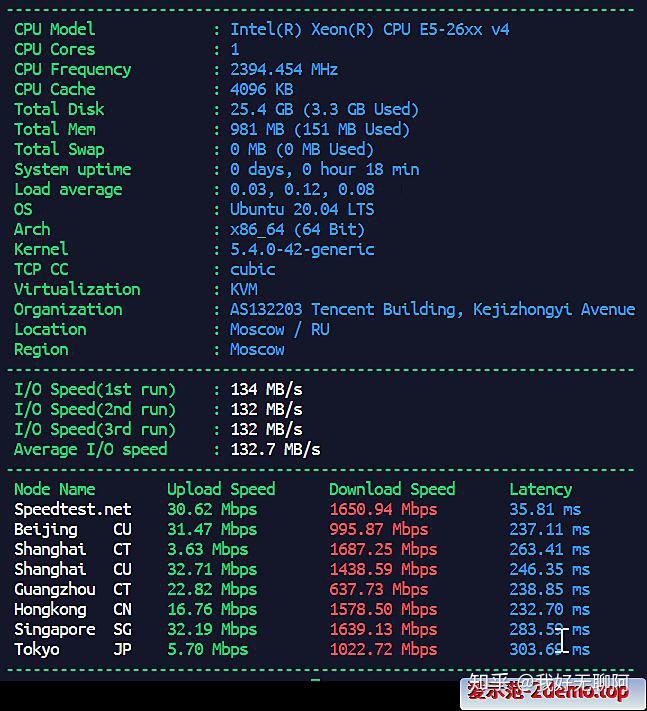
Task: Click the watermark link at bottom right
Action: tap(549, 689)
